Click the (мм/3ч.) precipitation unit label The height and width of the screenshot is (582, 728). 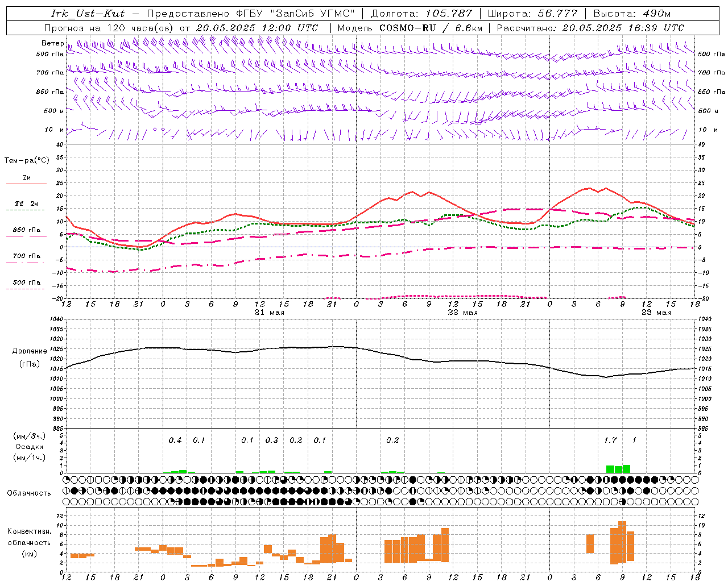(29, 436)
